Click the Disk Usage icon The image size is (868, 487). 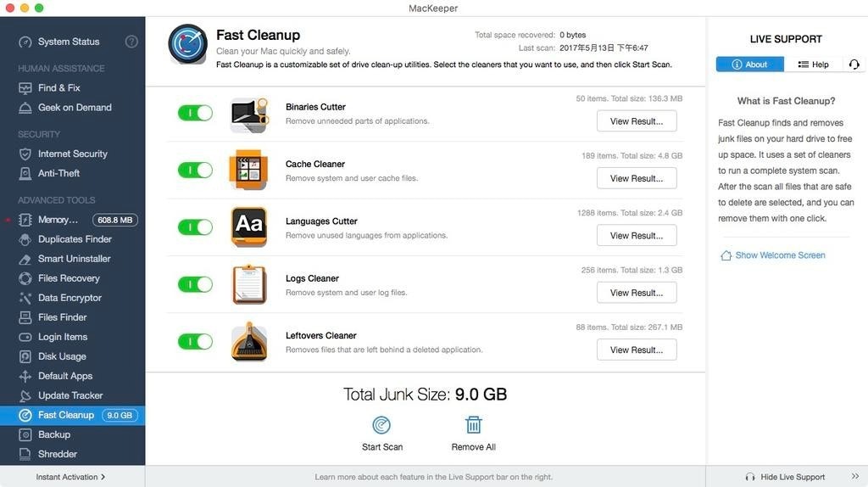(x=25, y=356)
